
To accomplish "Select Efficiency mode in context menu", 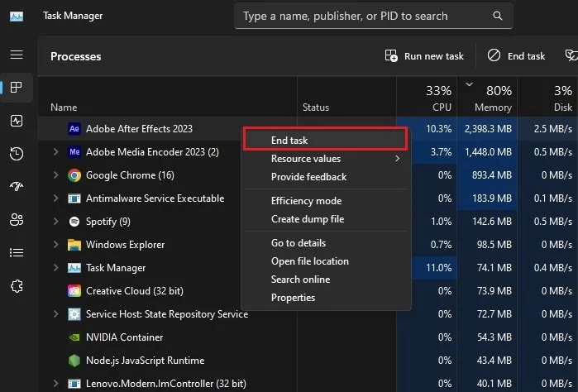I will 326,201.
